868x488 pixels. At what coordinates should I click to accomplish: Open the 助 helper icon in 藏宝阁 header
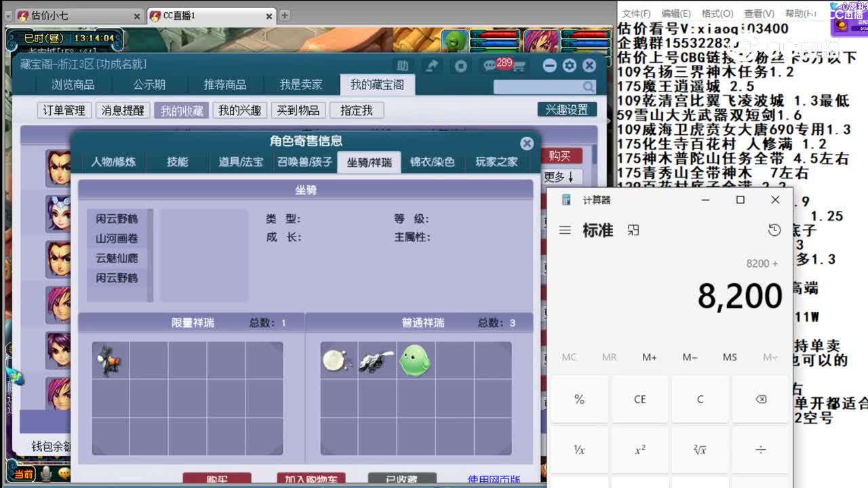tap(403, 66)
